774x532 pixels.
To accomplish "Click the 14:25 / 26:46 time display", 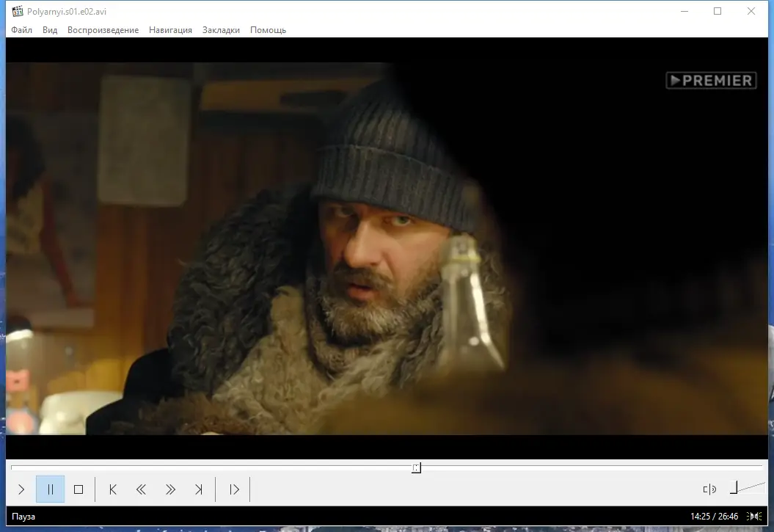I will [714, 516].
